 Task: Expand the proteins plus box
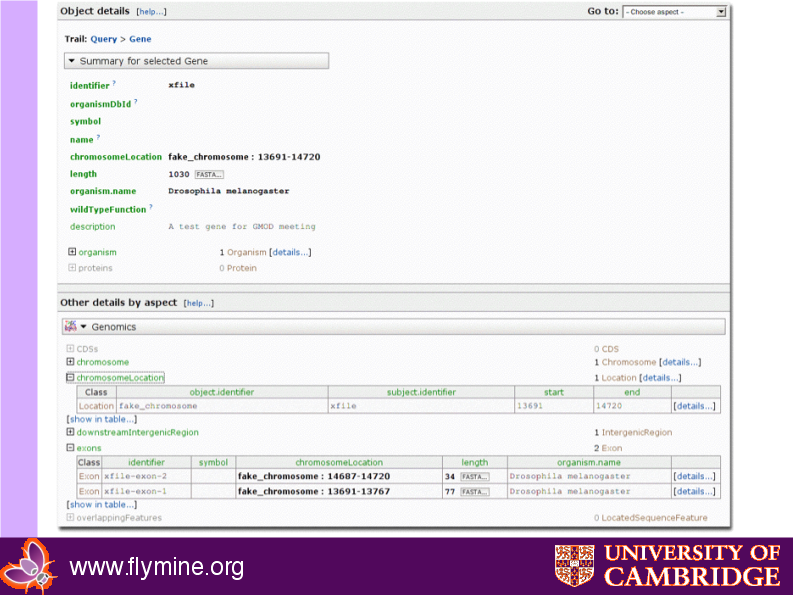click(x=72, y=267)
